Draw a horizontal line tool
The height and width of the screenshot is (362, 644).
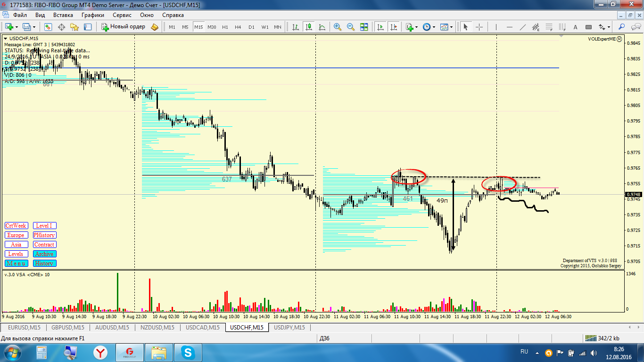click(x=509, y=27)
